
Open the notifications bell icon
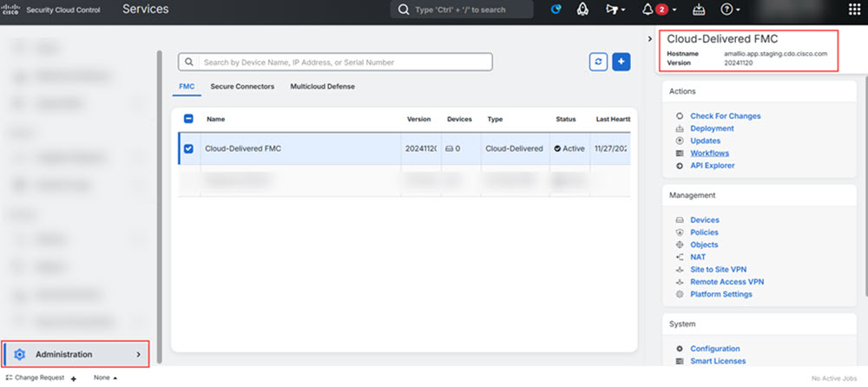pos(648,10)
